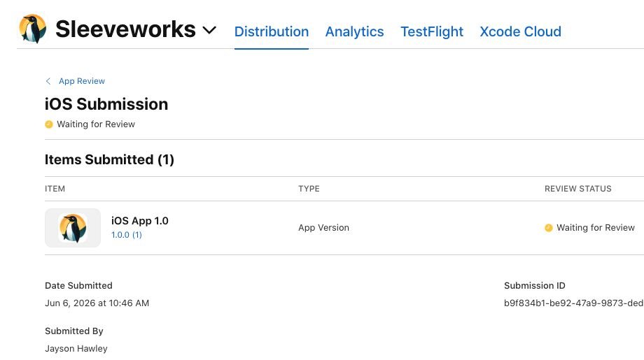Open the Analytics tab

pyautogui.click(x=354, y=31)
